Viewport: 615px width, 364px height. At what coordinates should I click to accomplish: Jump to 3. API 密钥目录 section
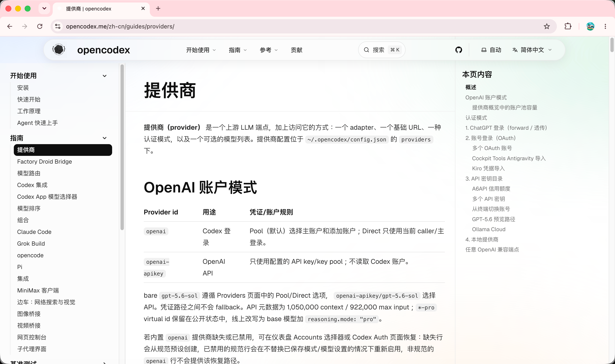tap(484, 179)
